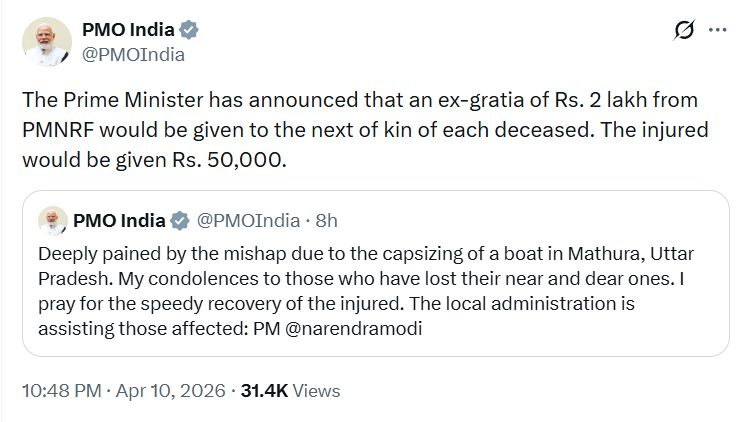Open Grok actions icon on the post
749x422 pixels.
pyautogui.click(x=684, y=31)
